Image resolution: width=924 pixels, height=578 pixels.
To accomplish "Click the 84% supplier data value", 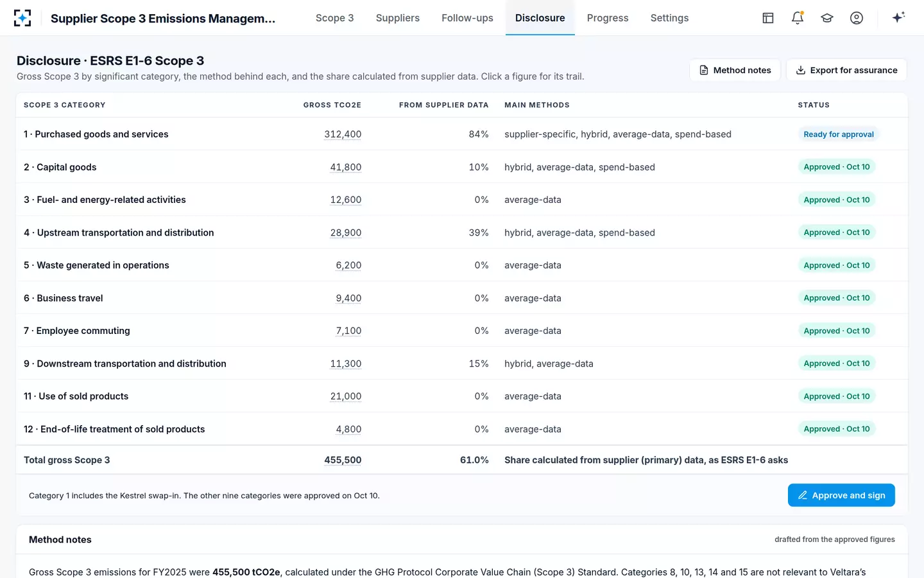I will tap(479, 134).
